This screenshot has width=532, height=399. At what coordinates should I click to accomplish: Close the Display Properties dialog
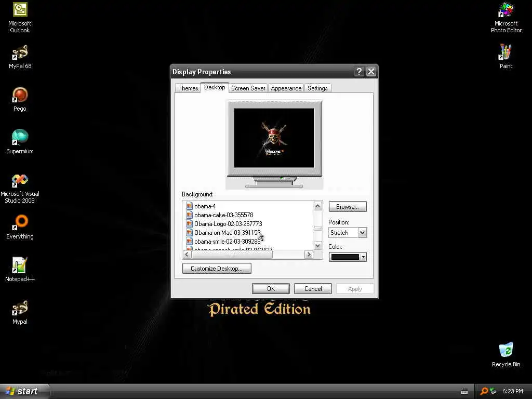(371, 72)
